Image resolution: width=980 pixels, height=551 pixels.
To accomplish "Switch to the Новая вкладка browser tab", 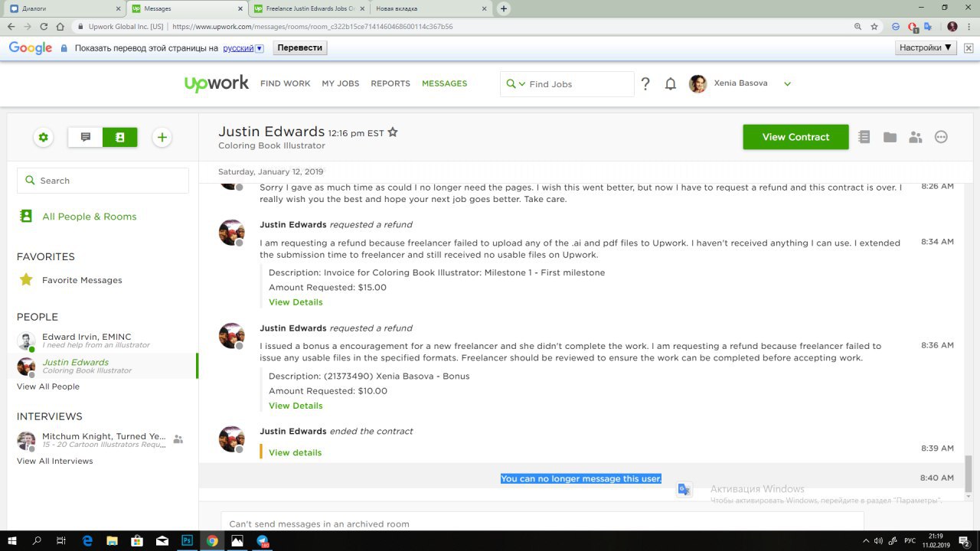I will 430,8.
